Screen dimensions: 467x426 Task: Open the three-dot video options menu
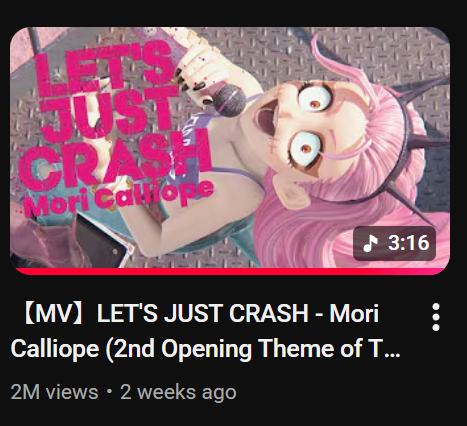click(436, 317)
